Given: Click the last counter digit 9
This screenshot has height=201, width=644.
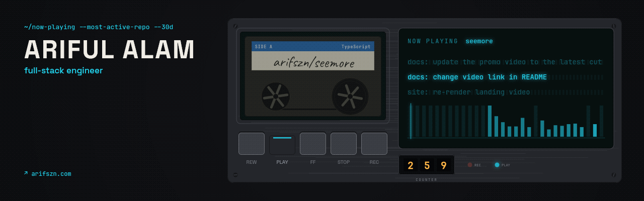Looking at the screenshot, I should 444,165.
